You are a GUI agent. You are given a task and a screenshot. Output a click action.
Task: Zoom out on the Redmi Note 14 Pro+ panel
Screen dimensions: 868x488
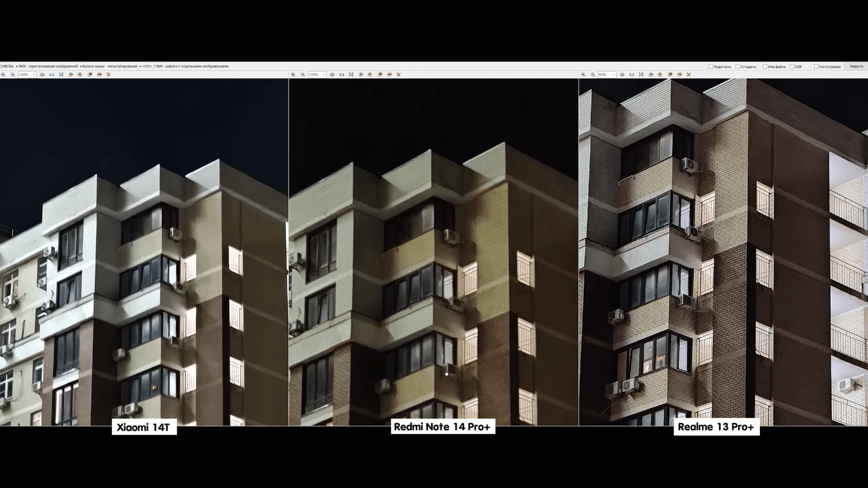click(x=303, y=74)
